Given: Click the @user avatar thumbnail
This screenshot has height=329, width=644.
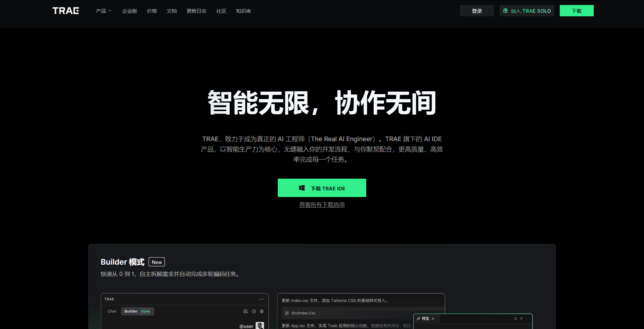Looking at the screenshot, I should (x=260, y=326).
